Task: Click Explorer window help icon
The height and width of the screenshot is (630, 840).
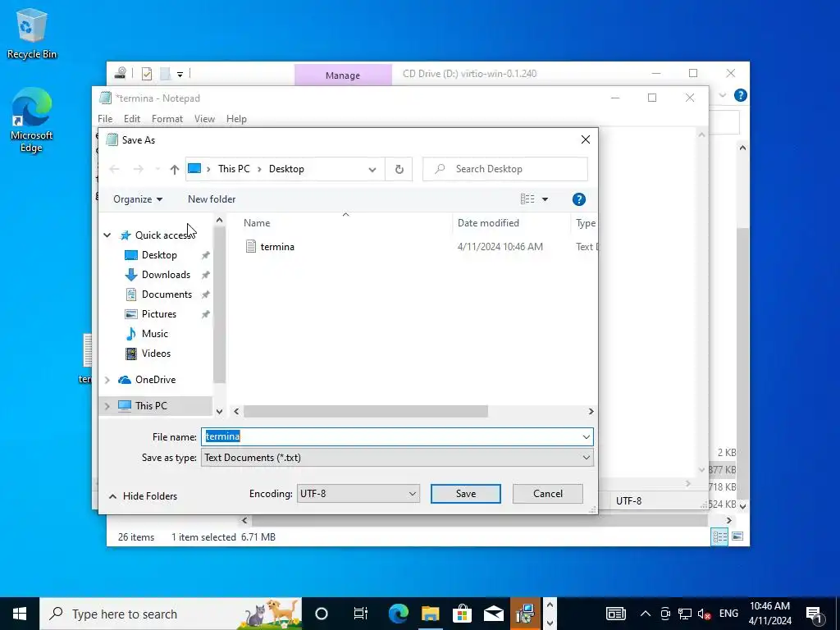Action: (x=741, y=95)
